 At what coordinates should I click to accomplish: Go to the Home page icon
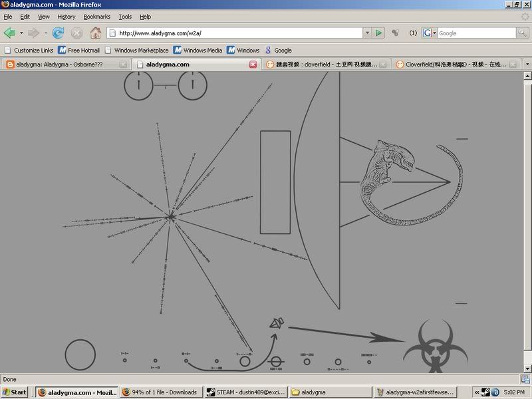(95, 33)
